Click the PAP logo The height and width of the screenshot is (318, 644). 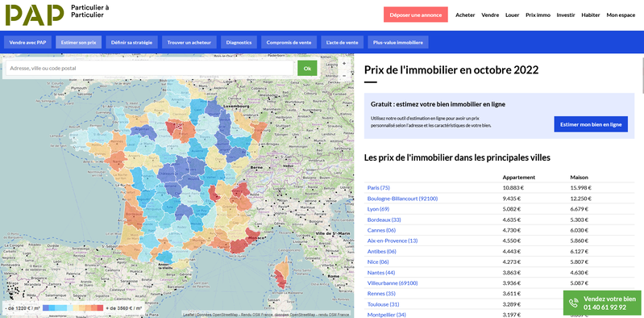coord(35,15)
